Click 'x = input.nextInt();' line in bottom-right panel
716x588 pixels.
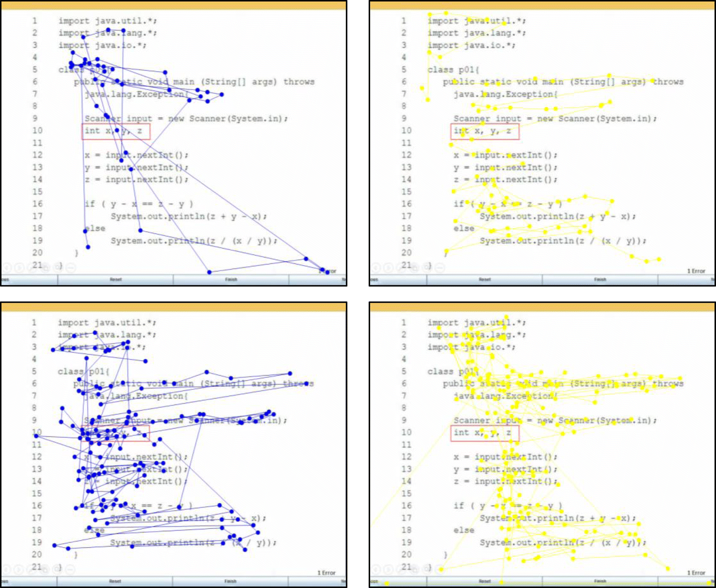pos(505,457)
